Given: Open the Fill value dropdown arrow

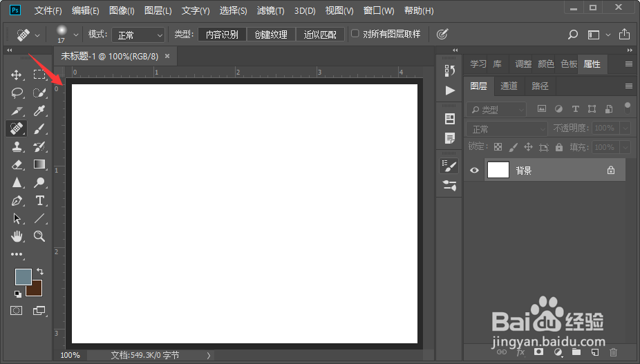Looking at the screenshot, I should (x=625, y=147).
